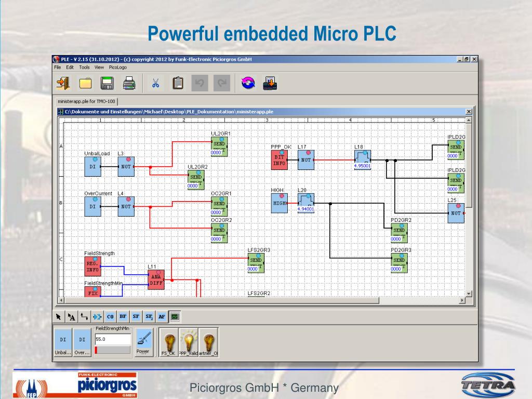Click the horizontal scrollbar left arrow

click(61, 300)
